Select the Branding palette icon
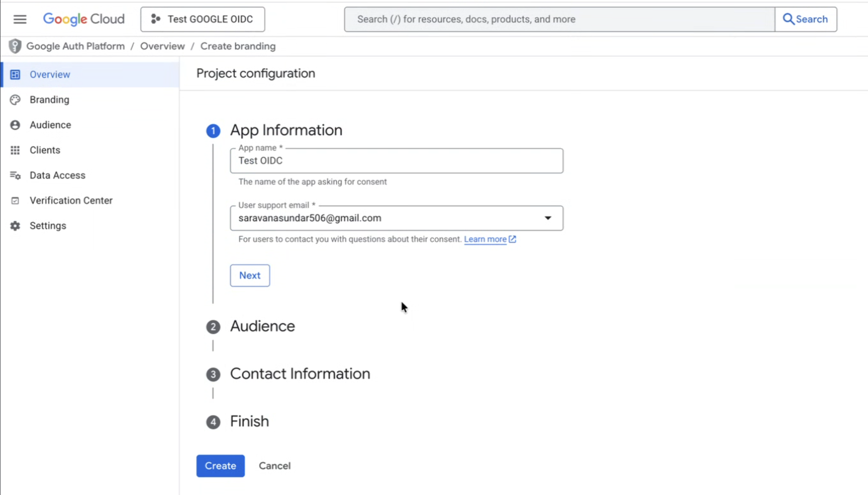 (15, 99)
